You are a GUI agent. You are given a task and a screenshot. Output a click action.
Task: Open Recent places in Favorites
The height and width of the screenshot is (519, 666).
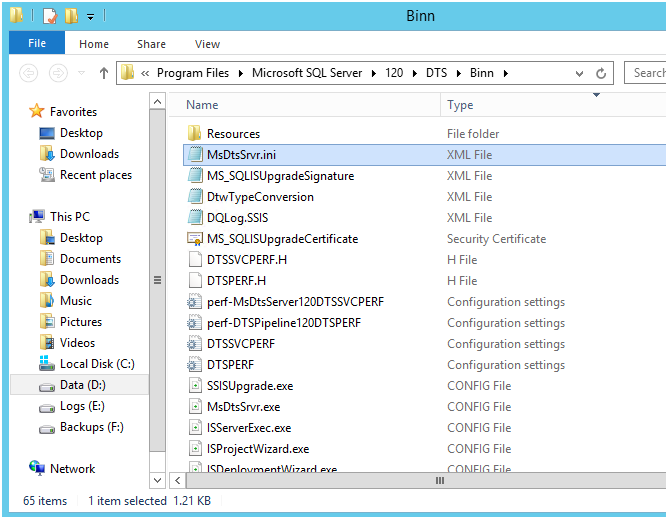[x=96, y=175]
